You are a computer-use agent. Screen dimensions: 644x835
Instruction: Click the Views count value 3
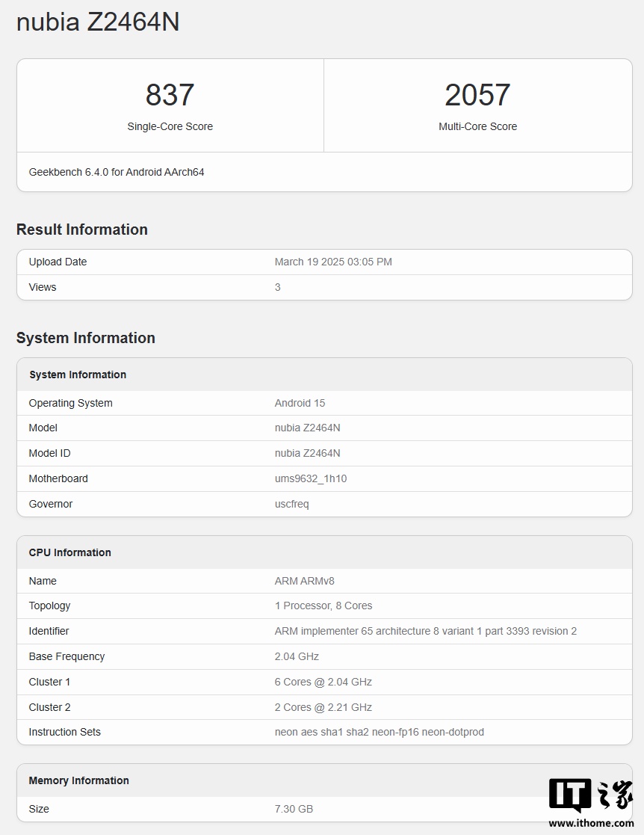pos(277,287)
